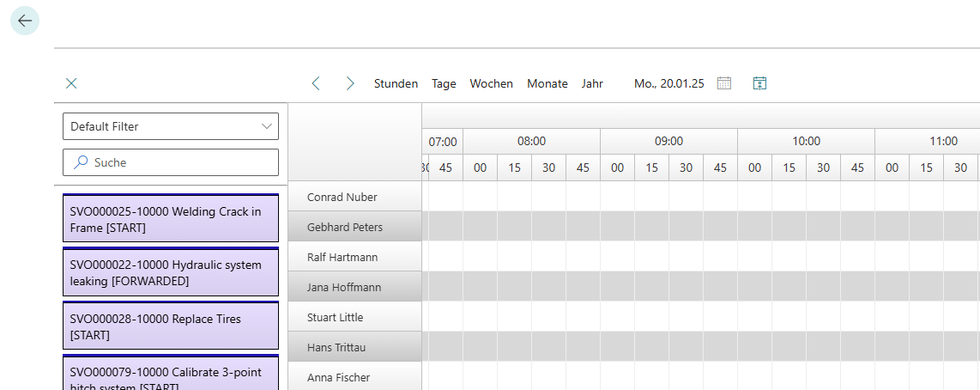Open the Default Filter dropdown
This screenshot has width=980, height=390.
pos(171,126)
